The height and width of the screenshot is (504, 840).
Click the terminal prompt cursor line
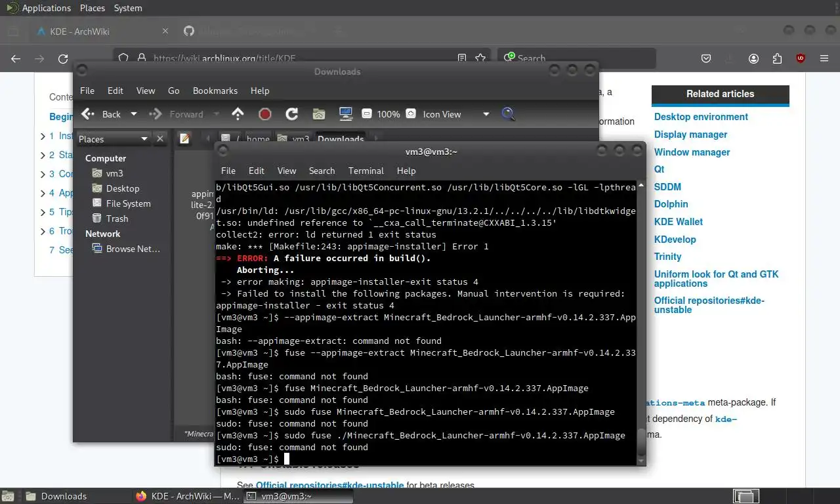click(x=426, y=459)
